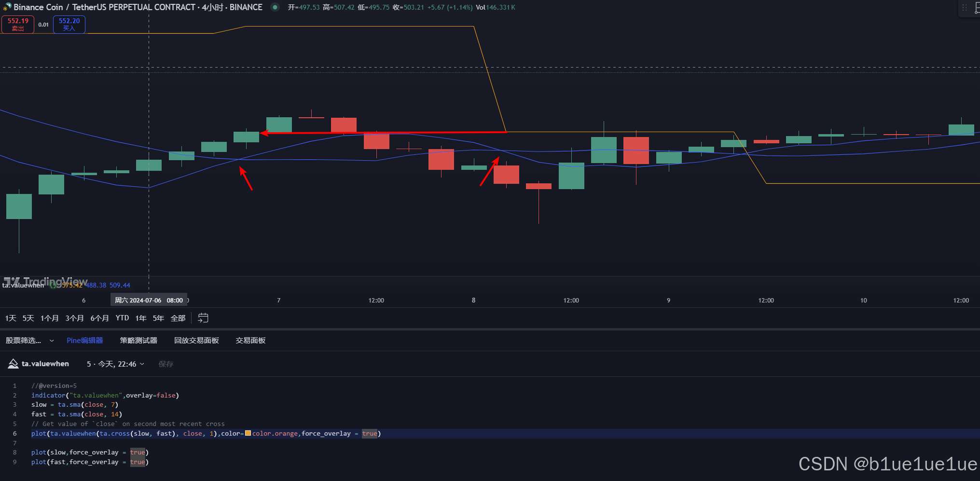Open the 股票筛选 tab
This screenshot has width=980, height=481.
[x=23, y=341]
